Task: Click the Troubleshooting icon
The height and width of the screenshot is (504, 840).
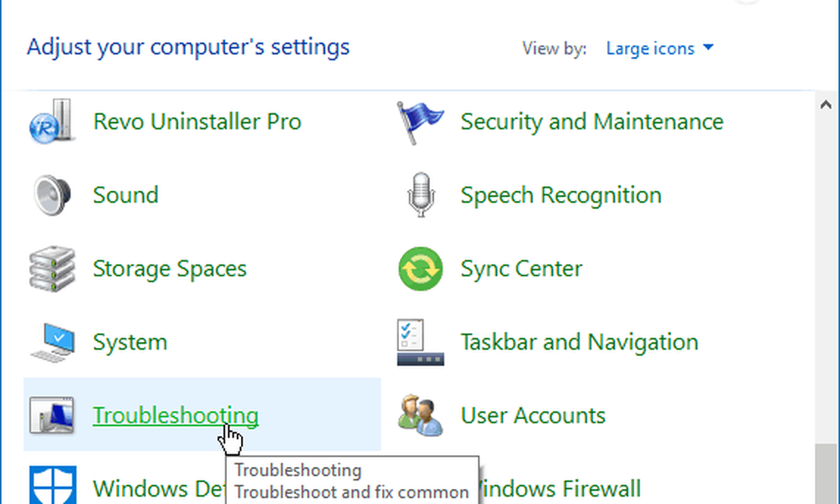Action: click(53, 416)
